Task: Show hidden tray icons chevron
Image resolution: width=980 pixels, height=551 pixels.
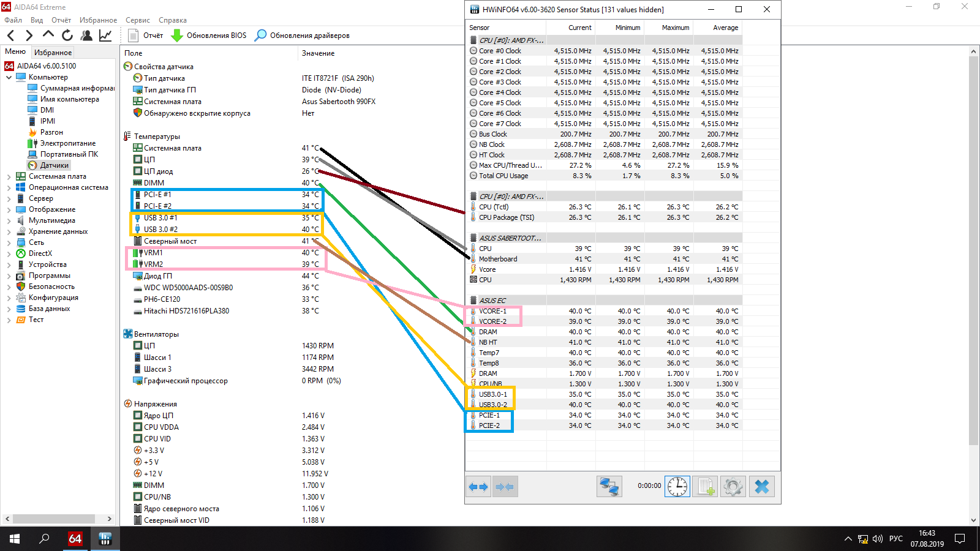Action: [x=848, y=539]
